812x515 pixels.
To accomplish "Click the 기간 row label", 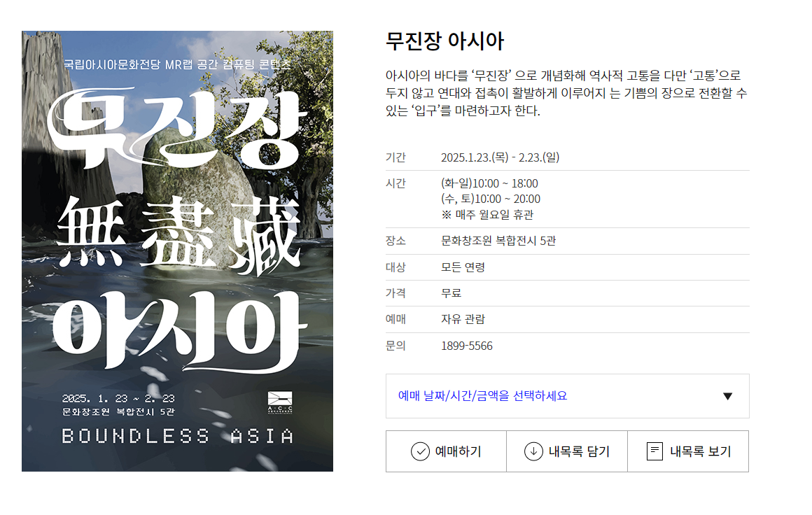I will (x=395, y=157).
